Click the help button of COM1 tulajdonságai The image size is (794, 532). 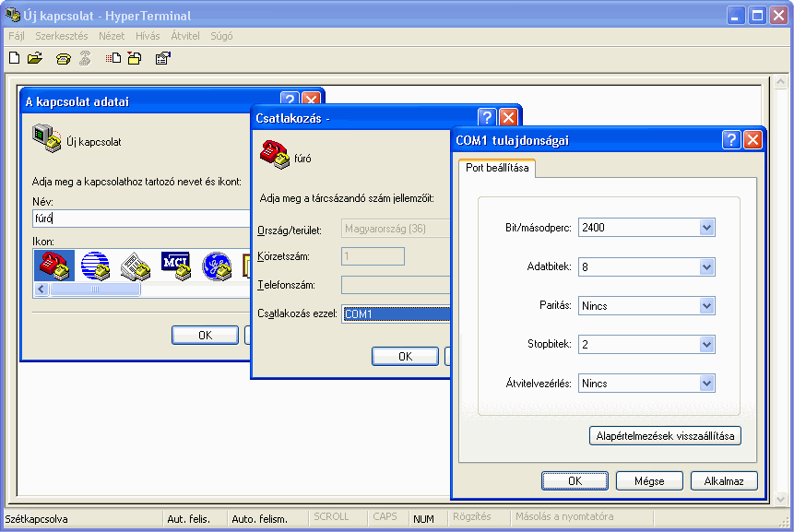(731, 140)
